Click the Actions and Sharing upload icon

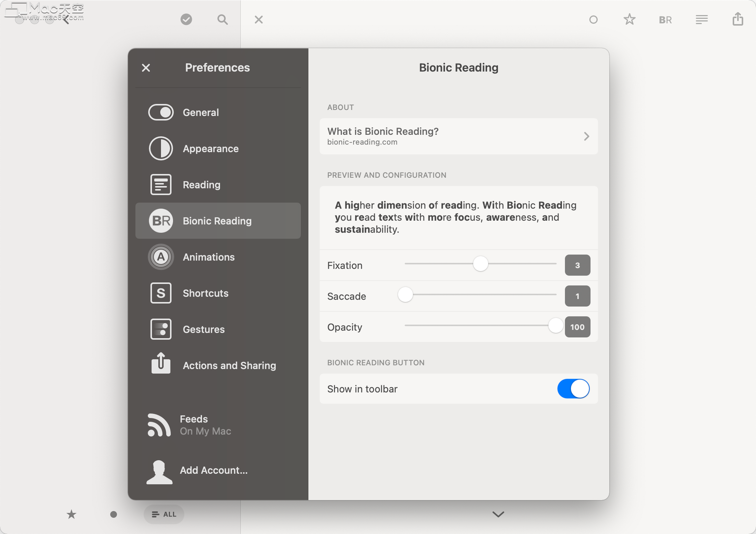(161, 363)
